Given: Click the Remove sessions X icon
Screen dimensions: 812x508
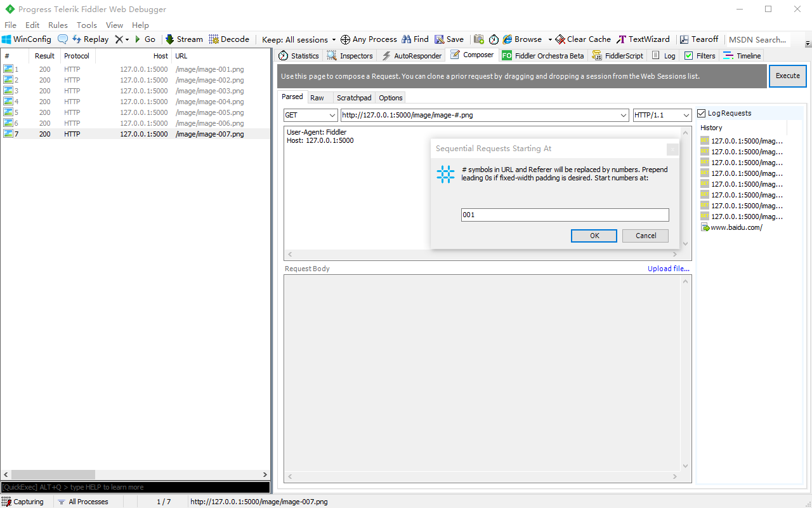Looking at the screenshot, I should click(119, 39).
